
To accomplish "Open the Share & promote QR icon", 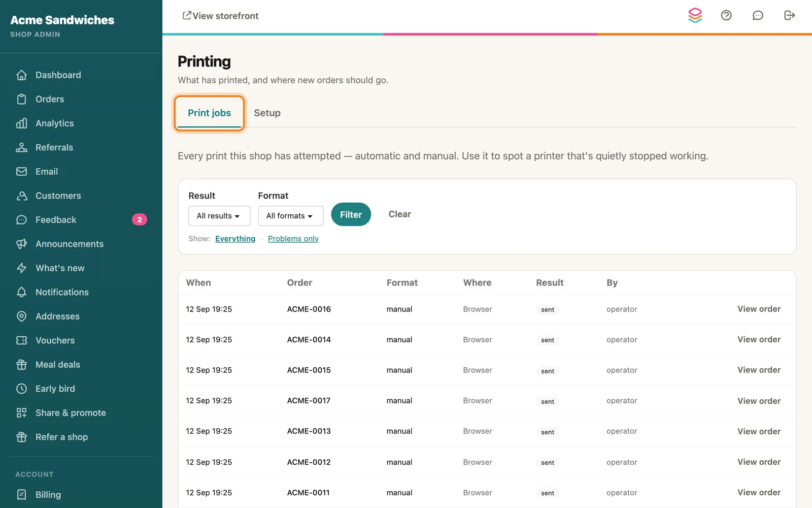I will point(21,413).
